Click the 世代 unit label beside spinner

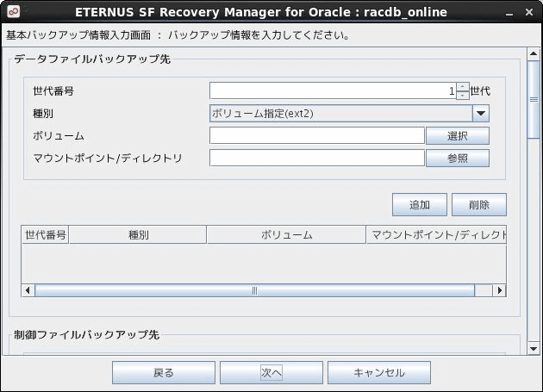pos(480,91)
